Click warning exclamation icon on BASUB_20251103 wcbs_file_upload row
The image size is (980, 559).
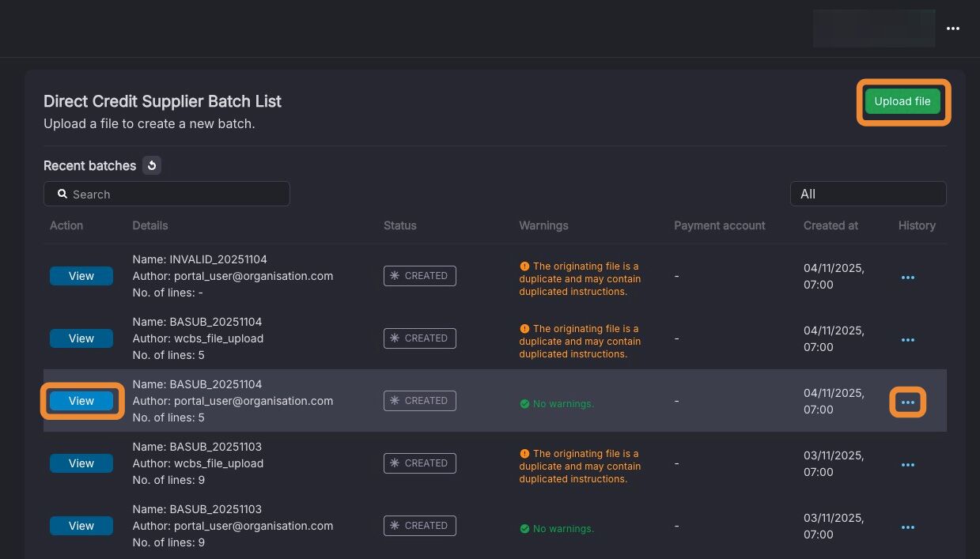[524, 454]
